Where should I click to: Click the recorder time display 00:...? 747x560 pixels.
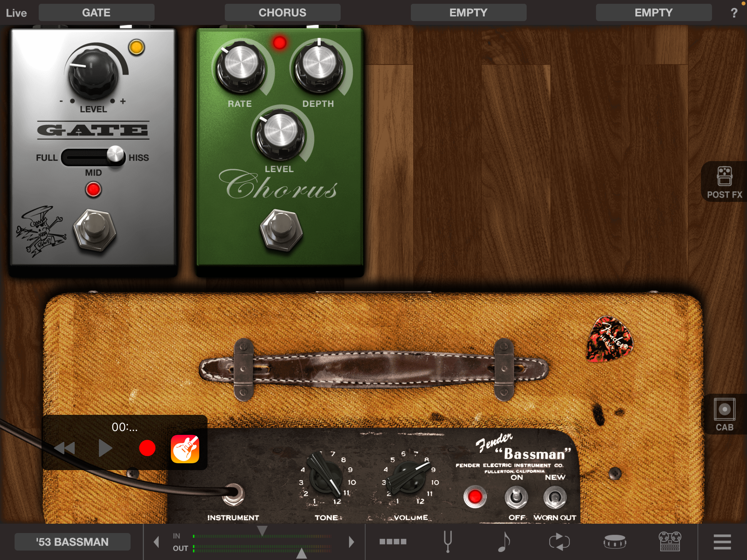[x=124, y=427]
